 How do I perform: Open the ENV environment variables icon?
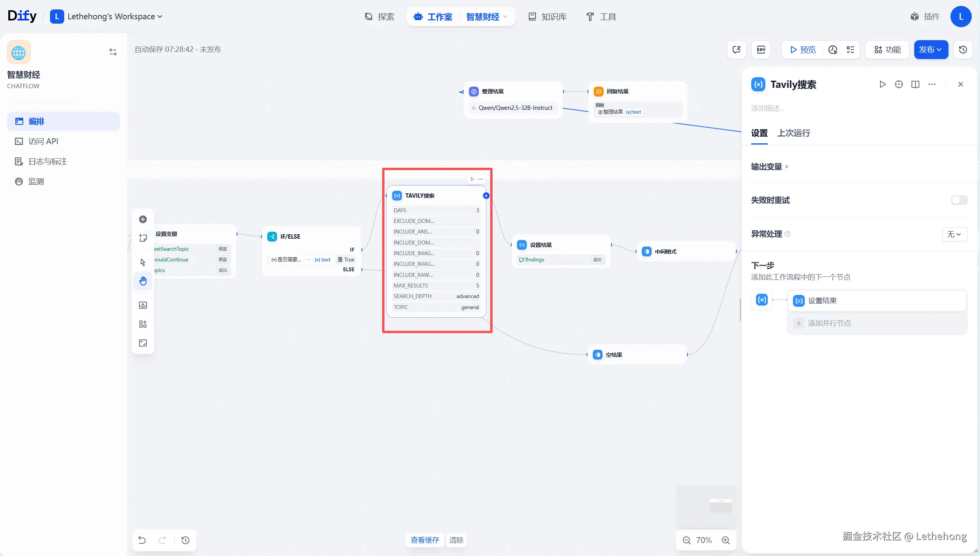coord(761,50)
